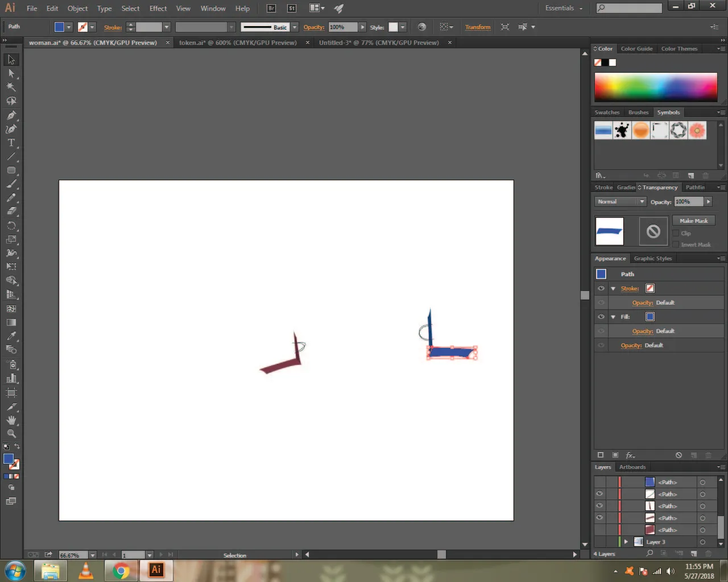Screen dimensions: 728x582
Task: Expand the Layer 3 sublayers triangle
Action: coord(626,542)
